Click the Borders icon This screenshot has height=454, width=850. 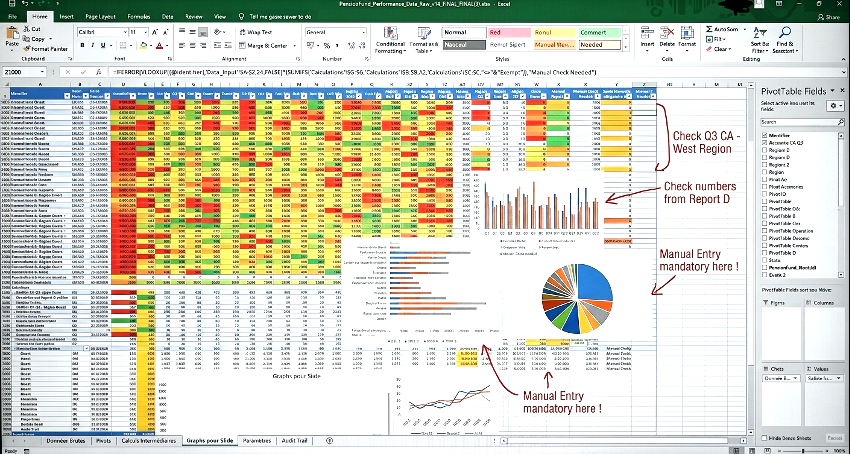click(123, 46)
